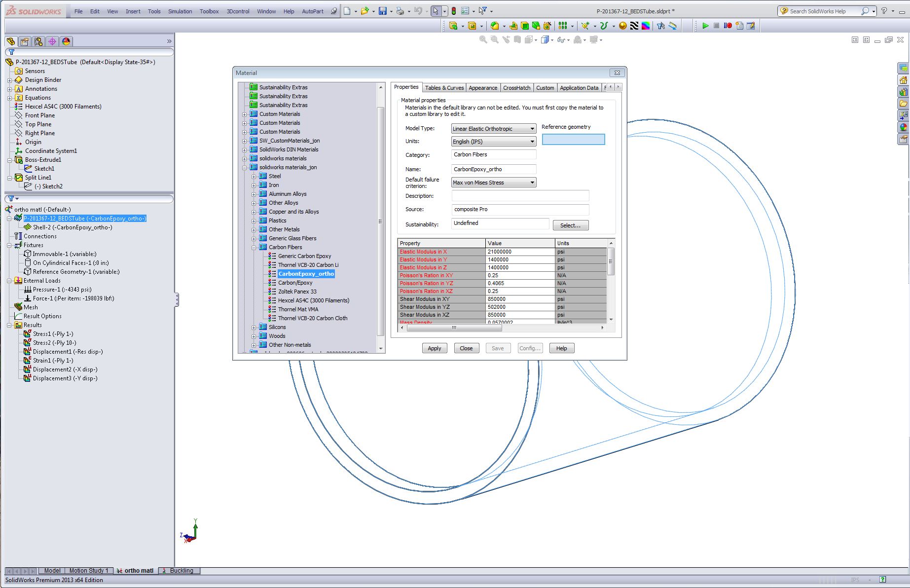Click the Apply button
The width and height of the screenshot is (910, 588).
coord(435,348)
